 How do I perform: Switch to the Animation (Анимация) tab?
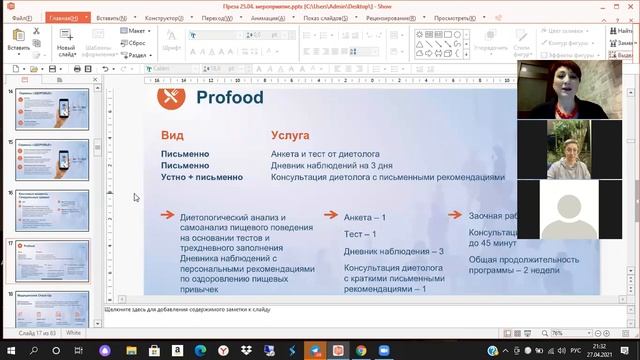pos(268,18)
